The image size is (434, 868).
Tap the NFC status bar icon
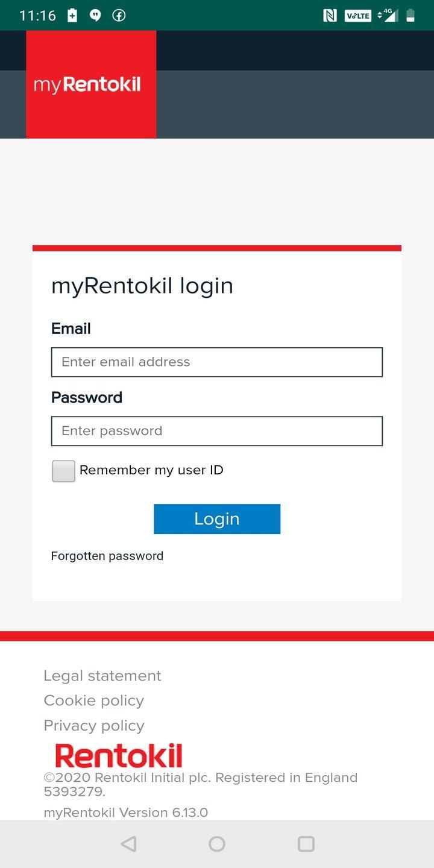click(330, 16)
